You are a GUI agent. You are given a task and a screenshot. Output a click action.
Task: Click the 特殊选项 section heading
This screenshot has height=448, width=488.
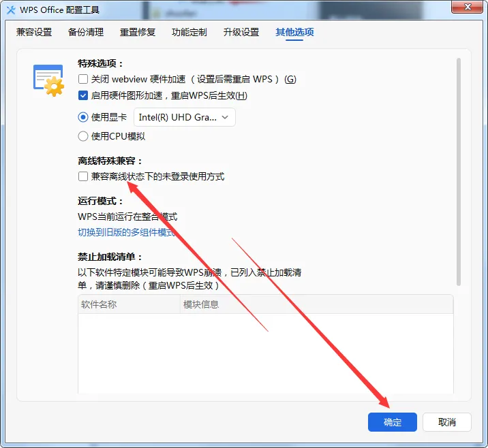click(x=100, y=63)
